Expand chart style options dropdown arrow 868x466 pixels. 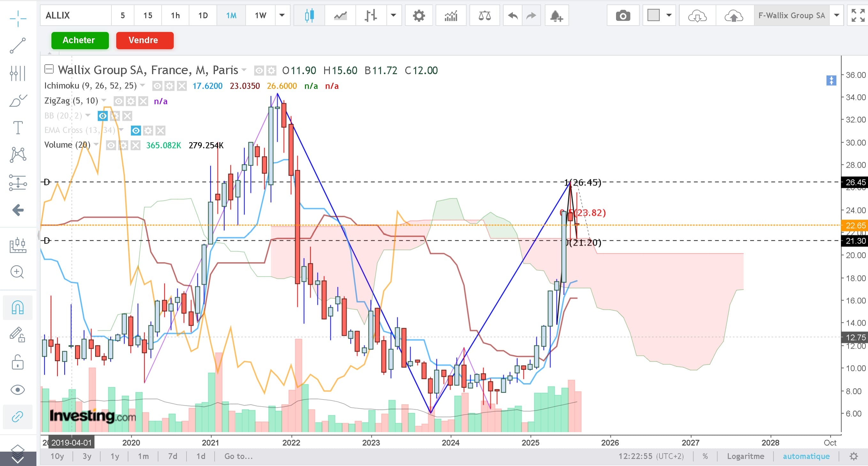point(393,16)
